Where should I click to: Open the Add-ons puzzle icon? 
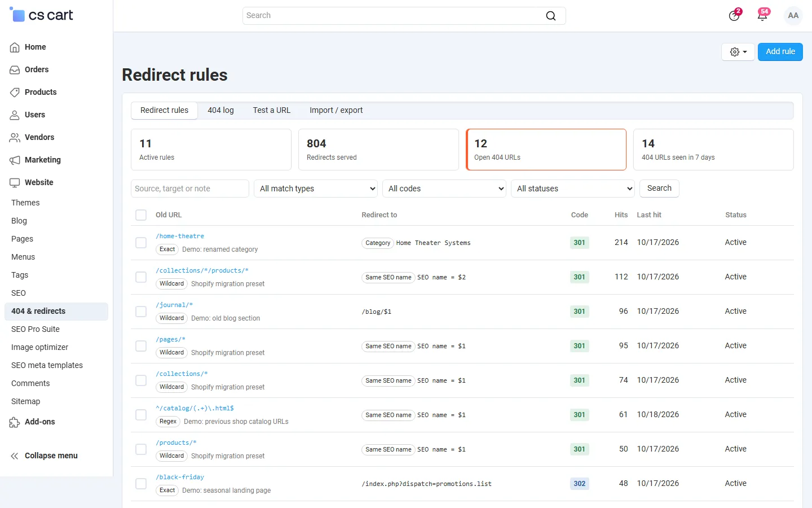pos(15,422)
